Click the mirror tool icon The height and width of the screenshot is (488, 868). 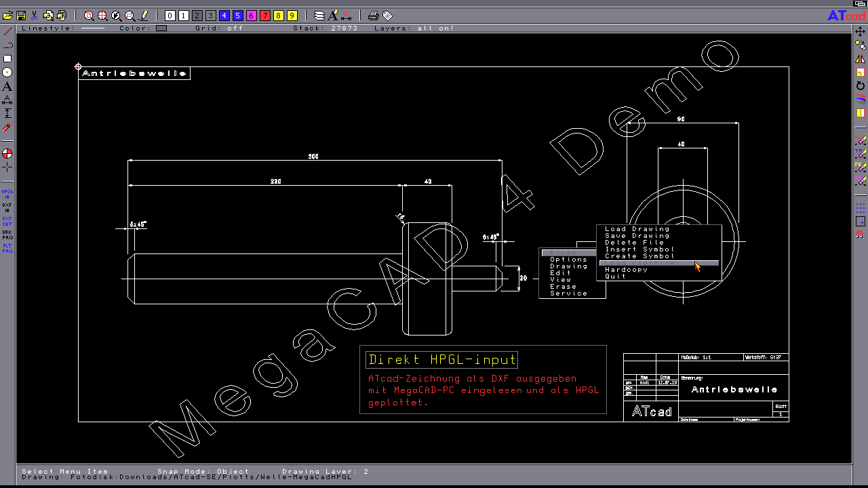point(861,59)
